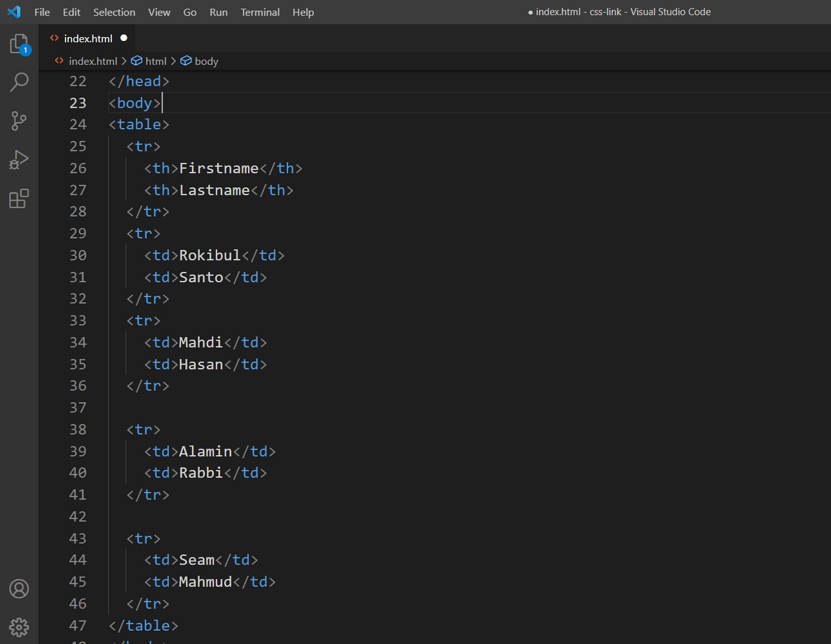
Task: Click the VS Code logo icon
Action: (x=14, y=12)
